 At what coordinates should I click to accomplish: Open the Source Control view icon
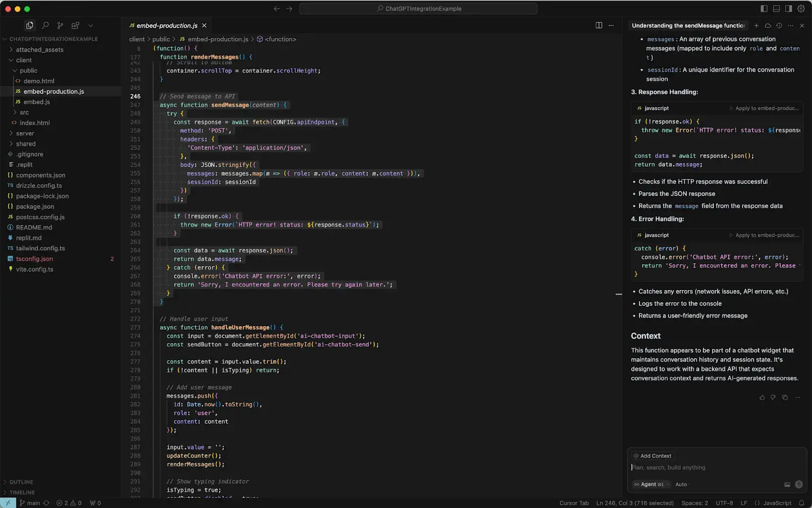click(x=60, y=25)
